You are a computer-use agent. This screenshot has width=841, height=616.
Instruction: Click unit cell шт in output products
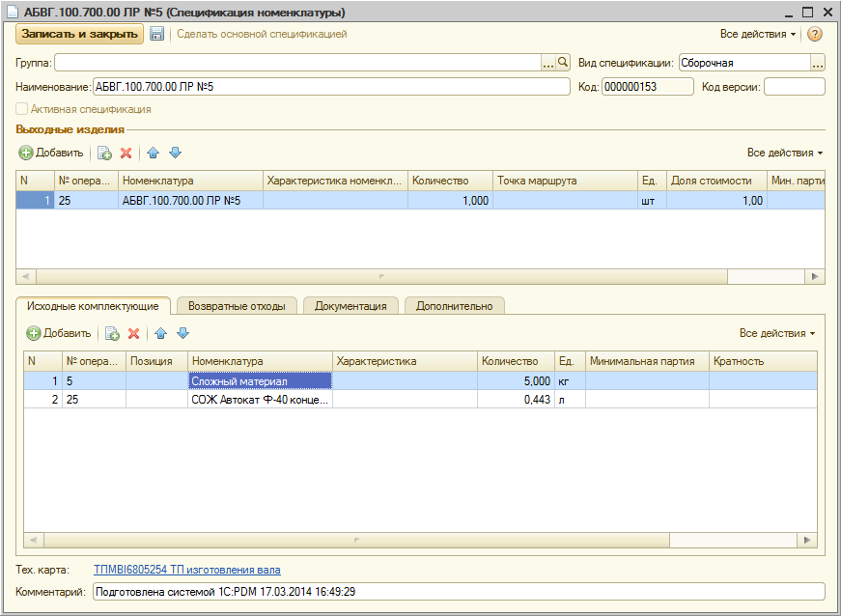[x=652, y=201]
